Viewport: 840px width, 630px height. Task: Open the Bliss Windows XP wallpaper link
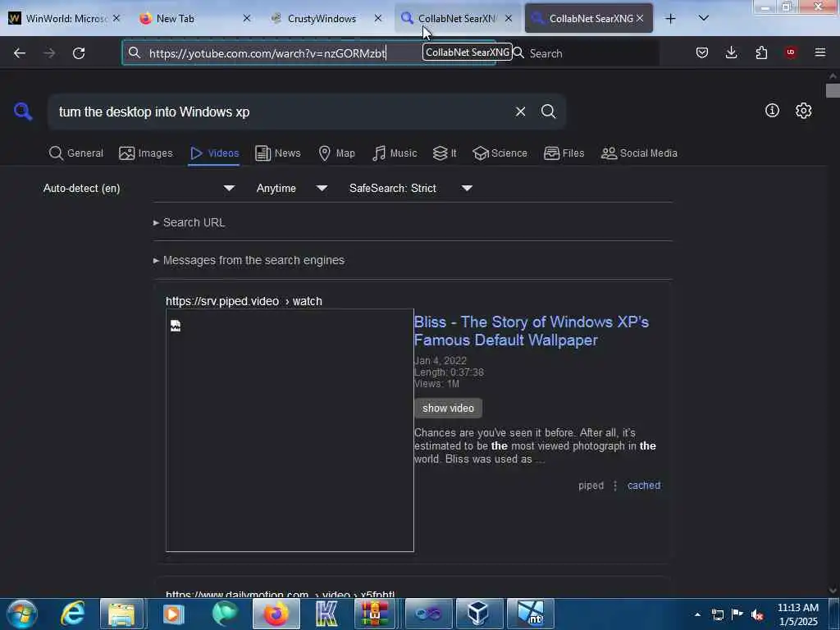pos(531,331)
